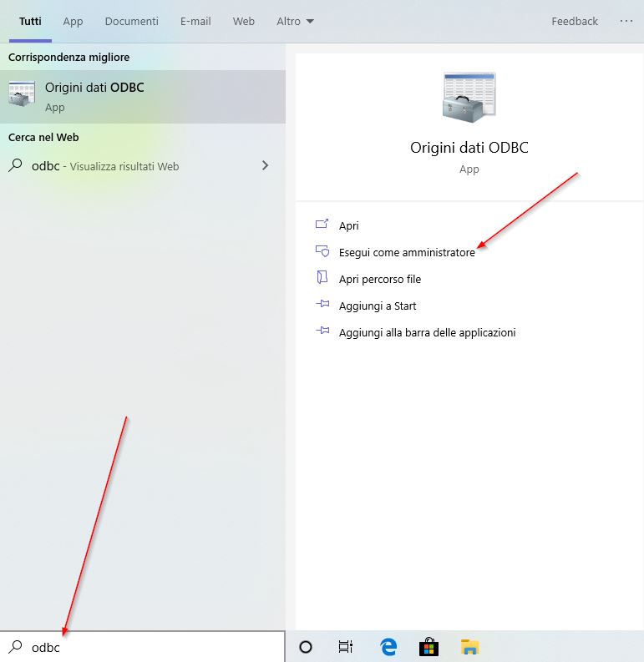Select the Web filter tab
Viewport: 644px width, 662px height.
coord(244,21)
